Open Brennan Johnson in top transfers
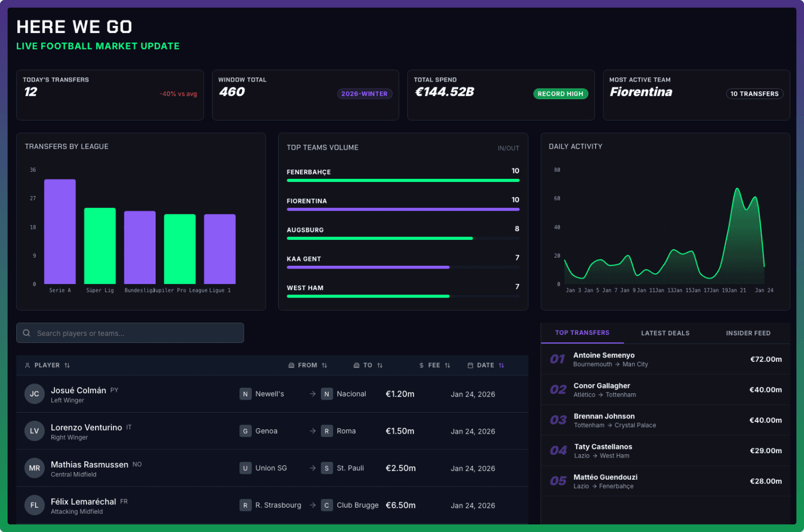 [x=666, y=420]
